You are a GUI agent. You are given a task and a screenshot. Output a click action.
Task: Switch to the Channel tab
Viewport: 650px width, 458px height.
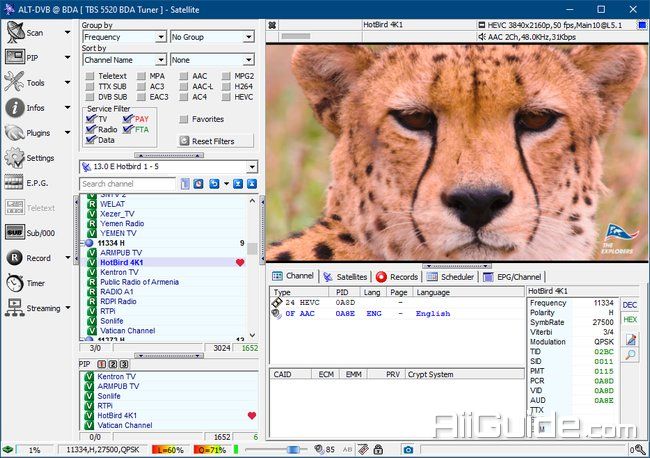293,276
